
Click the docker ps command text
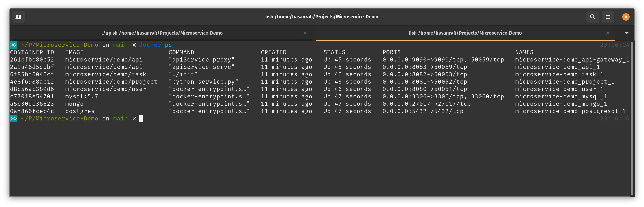pos(155,45)
